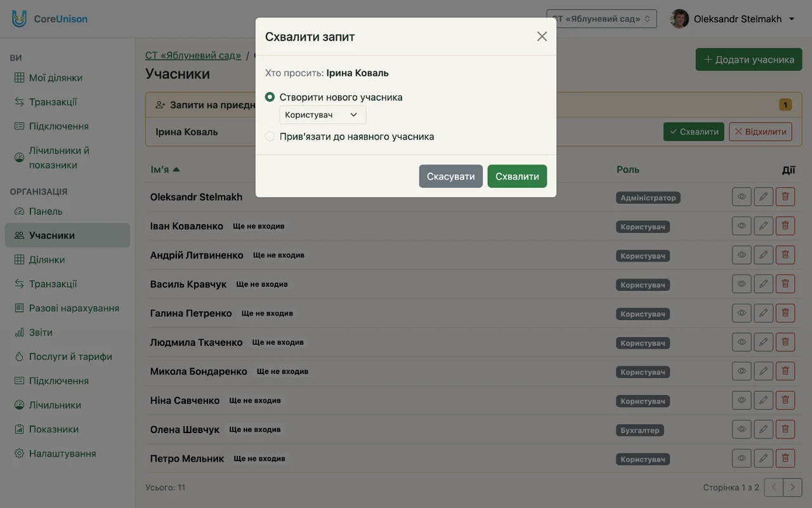
Task: Click the Ділянки grid icon under ОРГАНІЗАЦІЯ
Action: (19, 260)
